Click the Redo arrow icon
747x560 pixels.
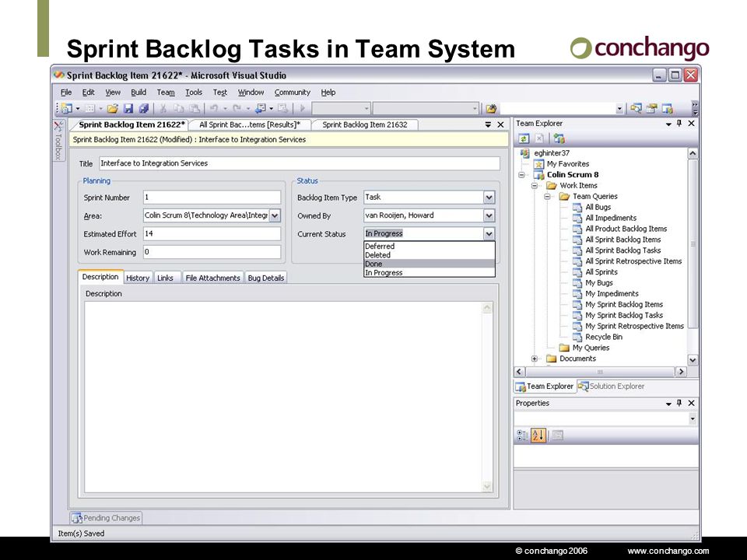click(237, 109)
